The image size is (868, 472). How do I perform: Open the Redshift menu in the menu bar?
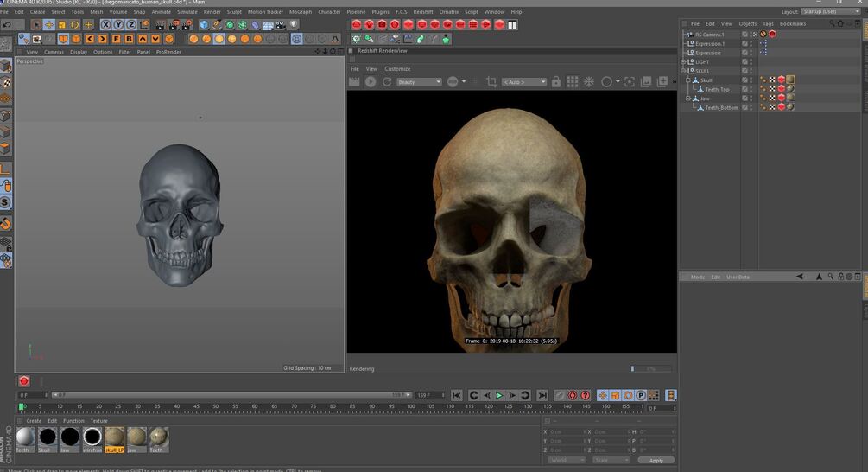pos(423,12)
